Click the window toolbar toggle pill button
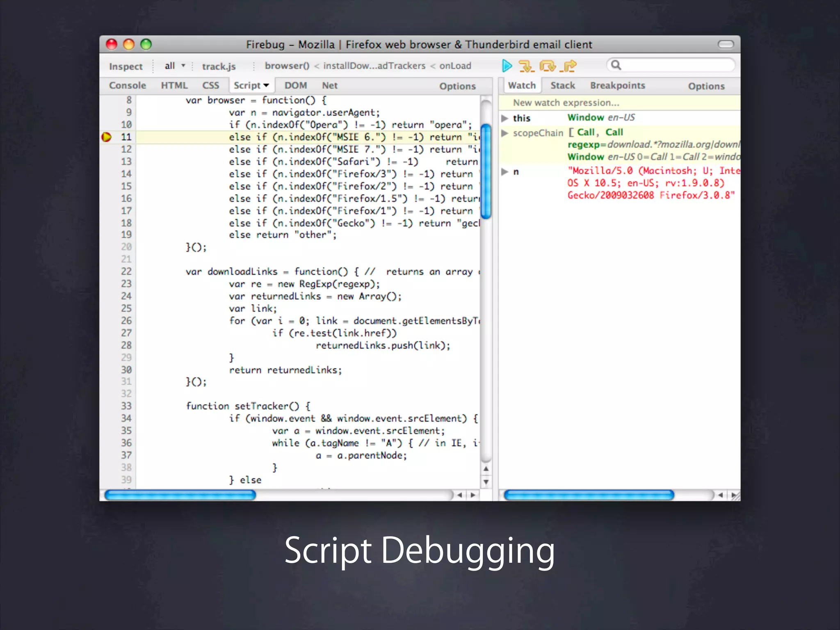The image size is (840, 630). pyautogui.click(x=726, y=44)
